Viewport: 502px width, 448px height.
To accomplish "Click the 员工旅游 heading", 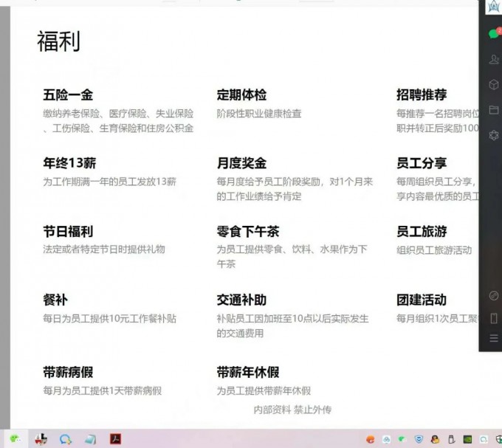I will pyautogui.click(x=422, y=231).
